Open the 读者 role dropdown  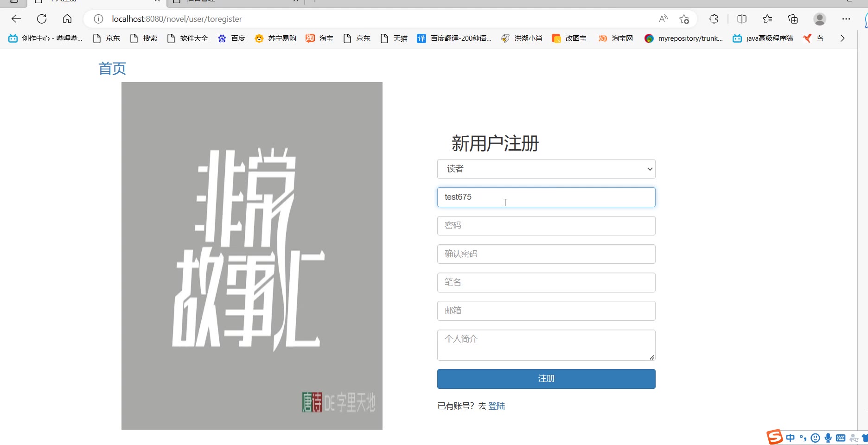click(x=546, y=169)
